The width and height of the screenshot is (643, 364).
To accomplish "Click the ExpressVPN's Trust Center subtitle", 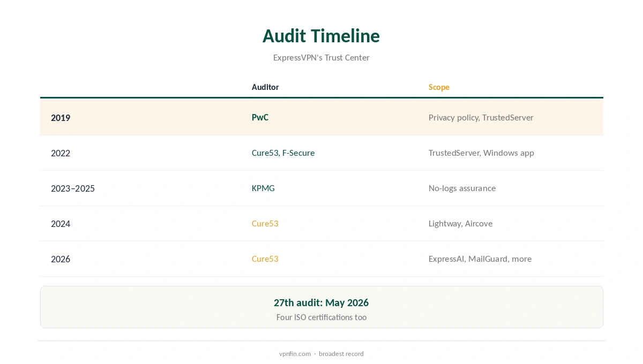I will tap(321, 58).
